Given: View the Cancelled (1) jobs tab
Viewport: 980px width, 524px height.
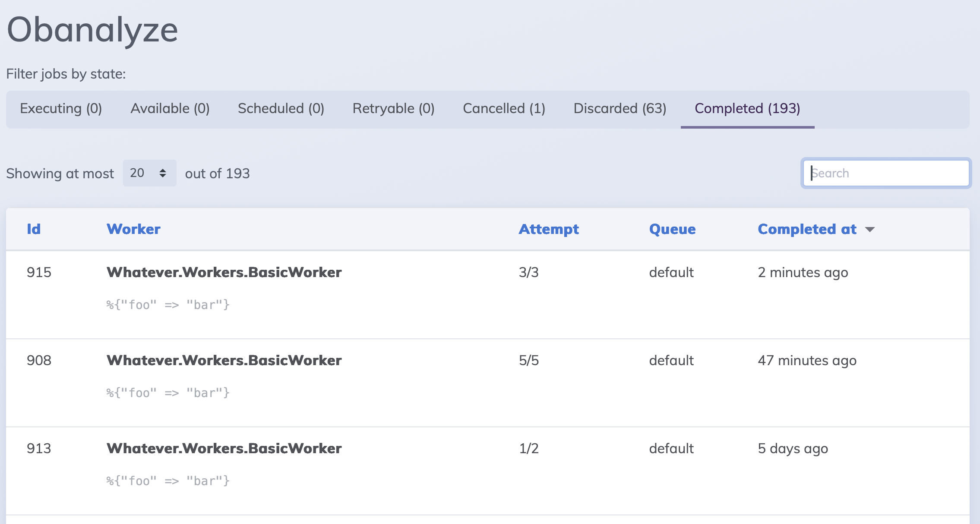Looking at the screenshot, I should point(504,108).
